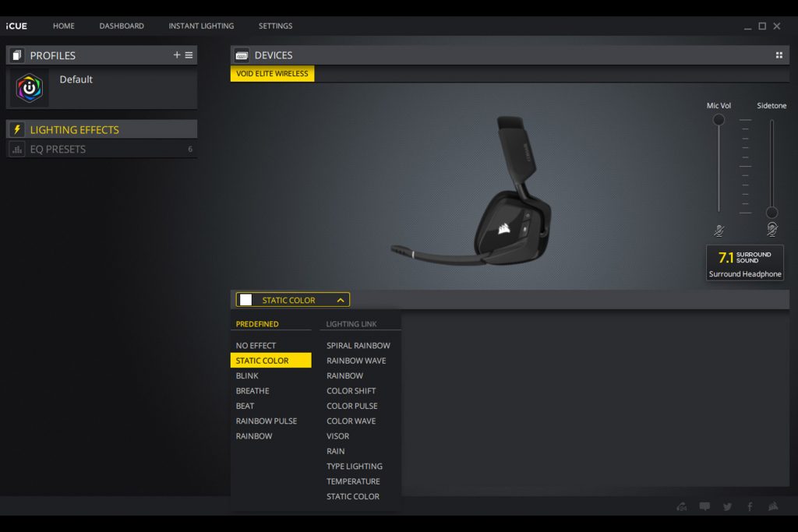Choose the Breathe effect

[x=252, y=390]
